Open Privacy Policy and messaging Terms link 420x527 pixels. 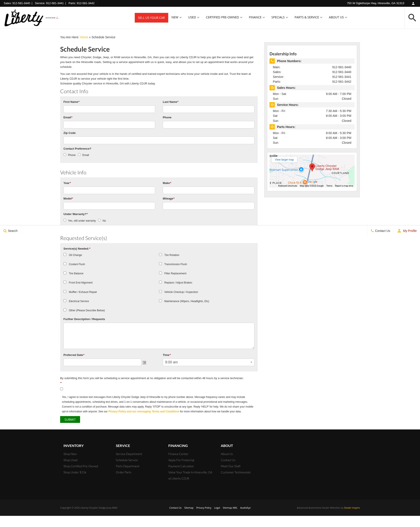click(x=144, y=411)
